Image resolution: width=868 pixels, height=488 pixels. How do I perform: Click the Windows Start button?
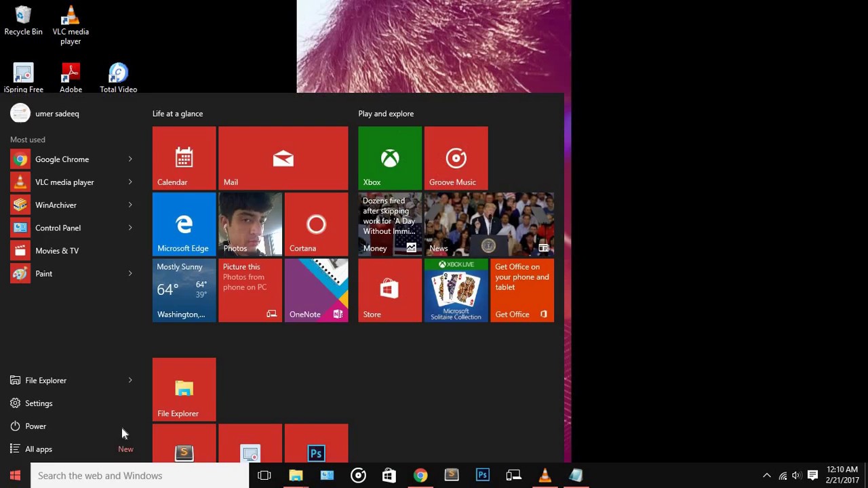pos(15,476)
